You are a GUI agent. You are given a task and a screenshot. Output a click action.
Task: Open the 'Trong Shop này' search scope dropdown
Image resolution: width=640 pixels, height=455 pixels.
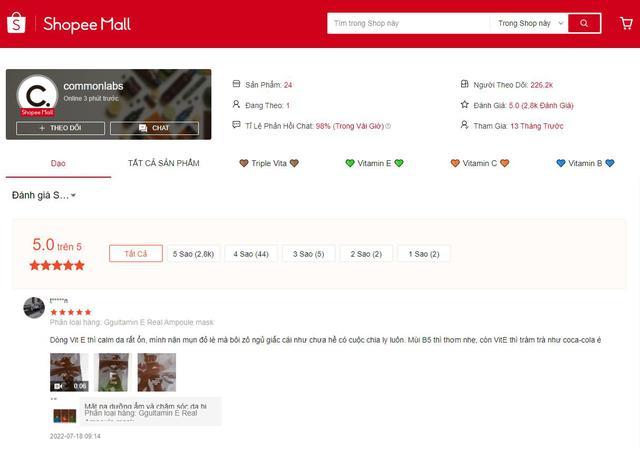point(529,23)
